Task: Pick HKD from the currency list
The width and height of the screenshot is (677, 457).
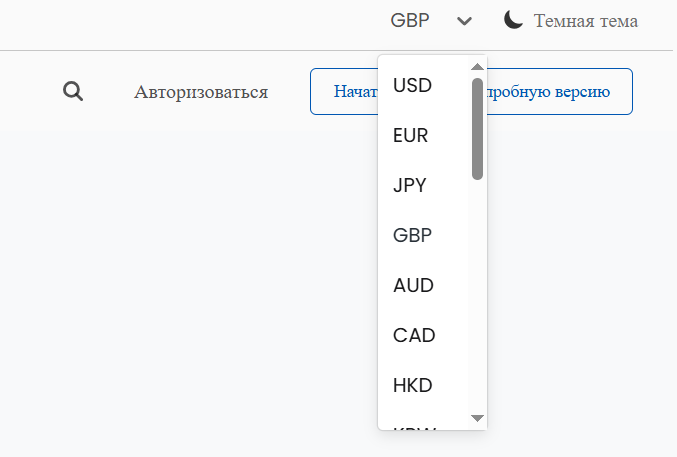Action: (x=413, y=384)
